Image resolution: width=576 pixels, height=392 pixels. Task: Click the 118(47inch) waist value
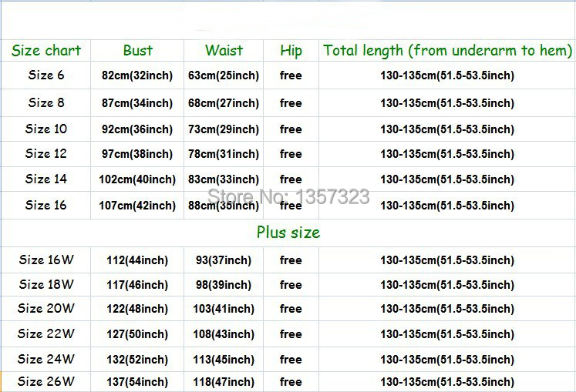coord(223,382)
